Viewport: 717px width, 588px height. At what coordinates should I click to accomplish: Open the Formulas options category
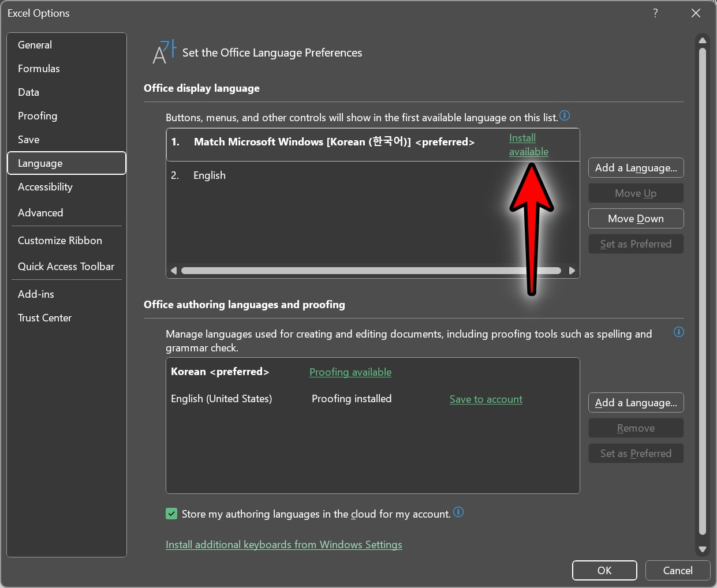[66, 69]
